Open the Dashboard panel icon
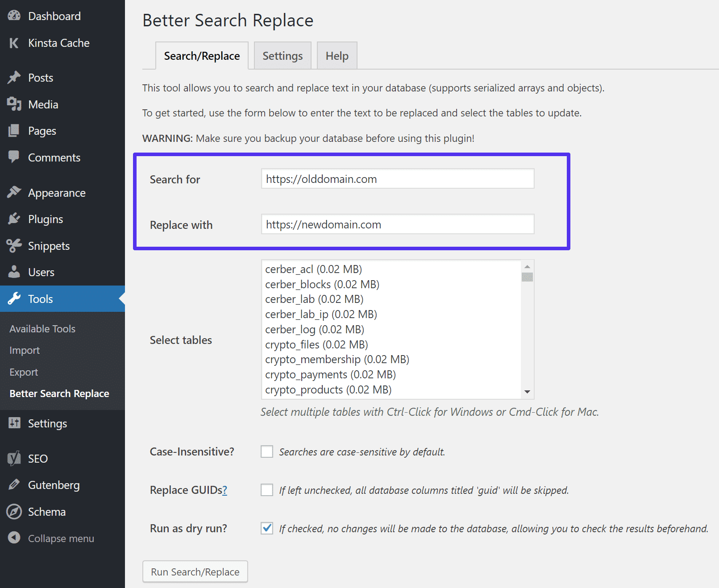 pyautogui.click(x=14, y=16)
